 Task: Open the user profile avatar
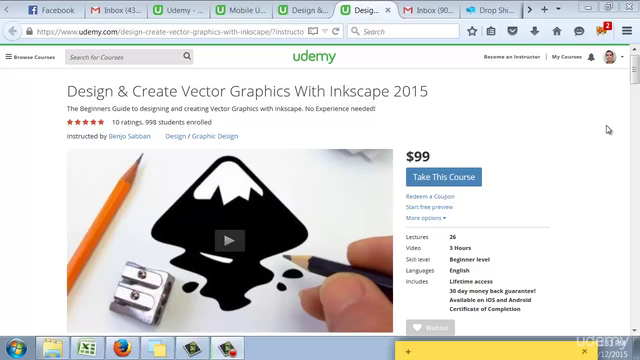[x=609, y=57]
